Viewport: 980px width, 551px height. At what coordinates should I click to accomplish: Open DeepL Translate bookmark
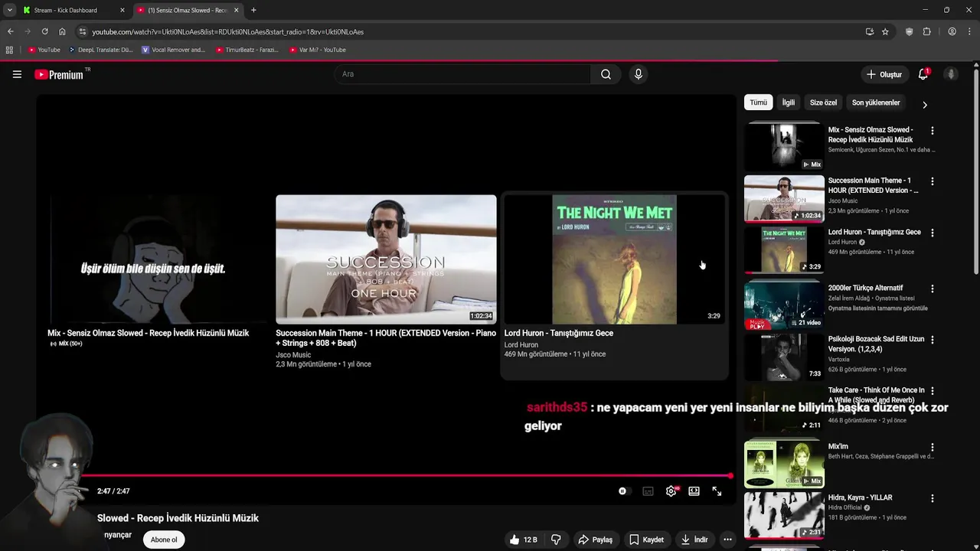[x=101, y=50]
